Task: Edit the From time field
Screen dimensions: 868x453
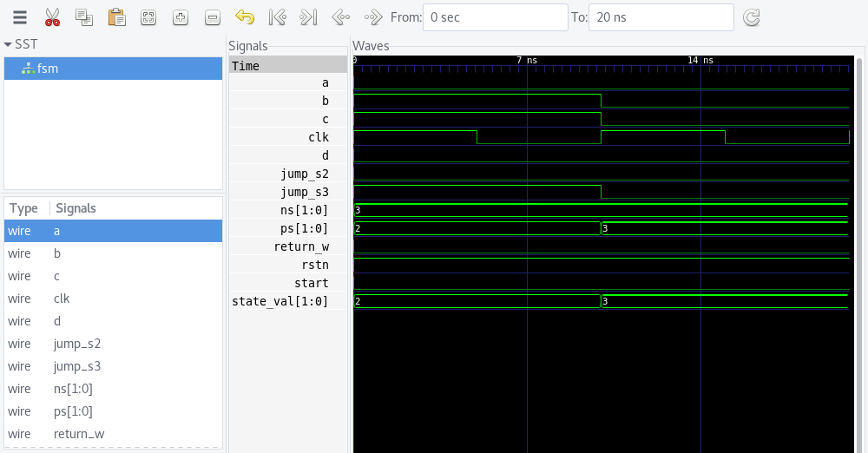Action: (496, 17)
